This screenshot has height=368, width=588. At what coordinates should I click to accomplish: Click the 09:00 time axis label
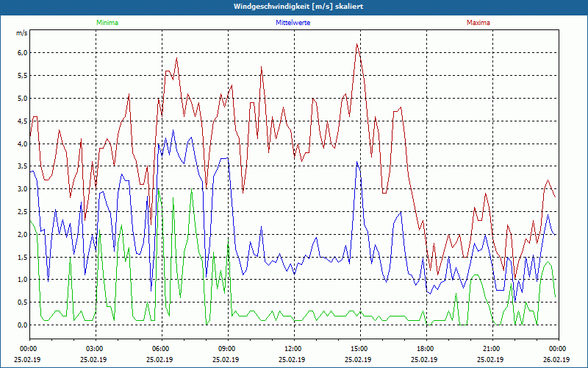tap(227, 349)
